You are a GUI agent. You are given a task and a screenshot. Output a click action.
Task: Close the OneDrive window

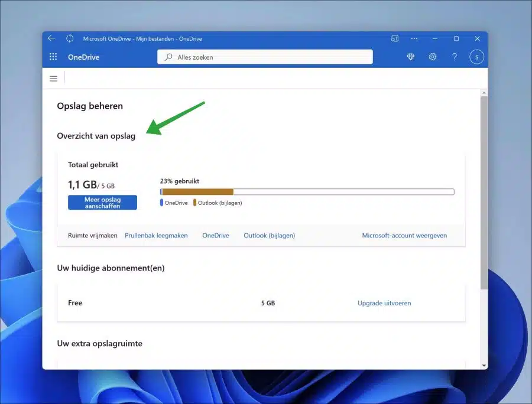click(478, 38)
